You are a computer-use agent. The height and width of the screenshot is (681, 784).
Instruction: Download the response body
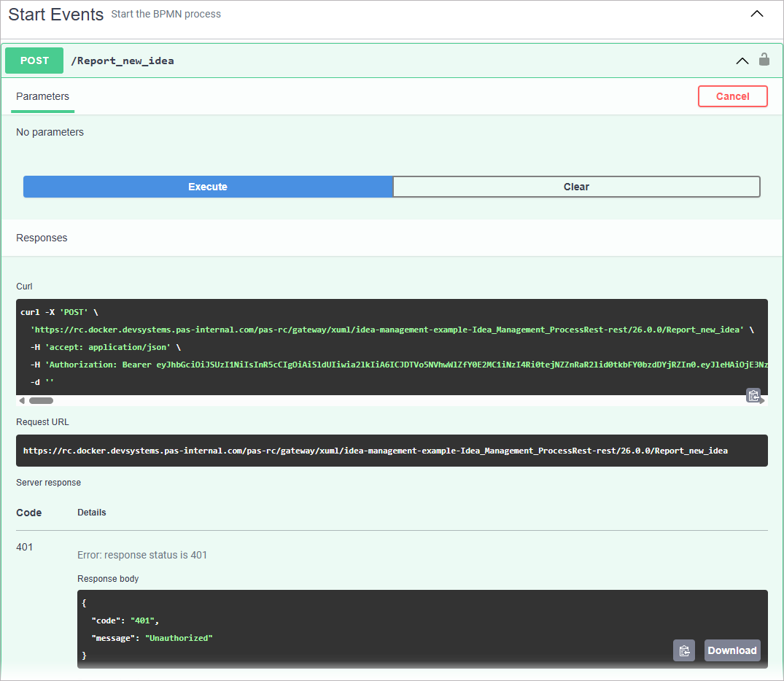(732, 650)
